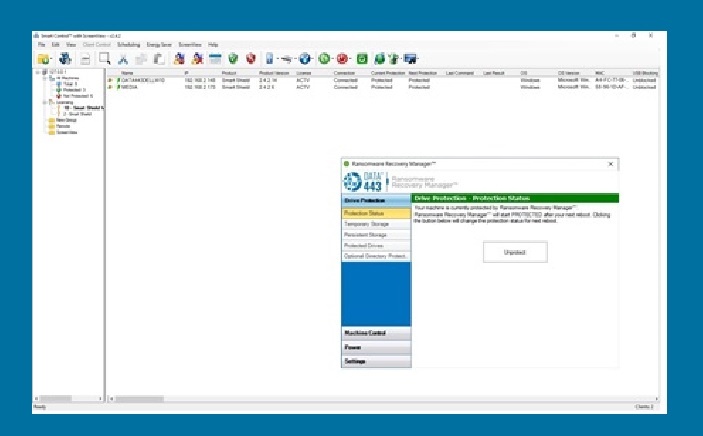Screen dimensions: 703x436
Task: Open dropdown arrow beside red shutdown icon
Action: coord(351,59)
